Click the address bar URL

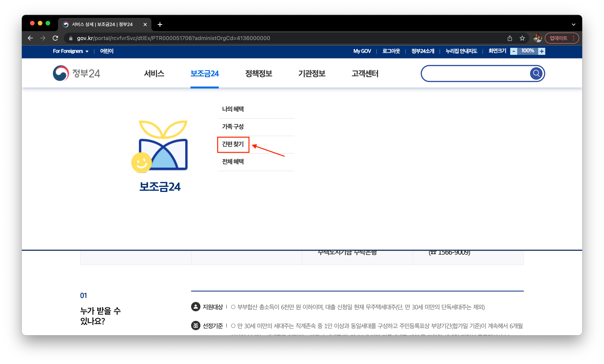(174, 38)
